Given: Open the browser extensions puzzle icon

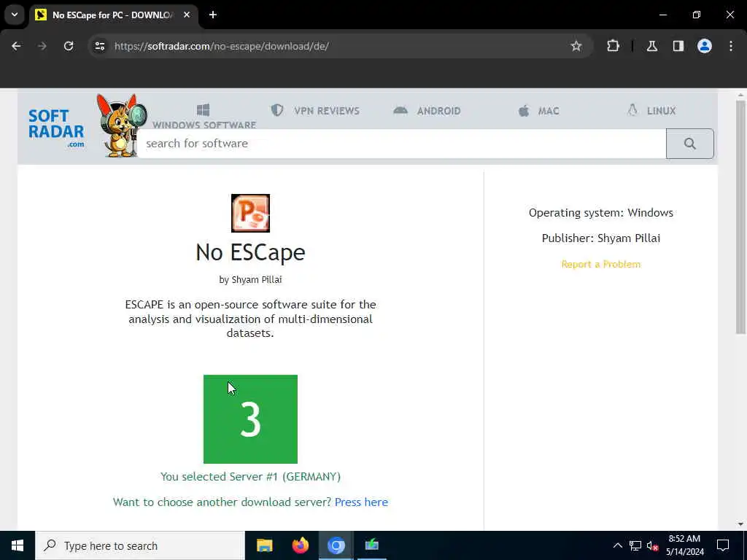Looking at the screenshot, I should click(613, 46).
